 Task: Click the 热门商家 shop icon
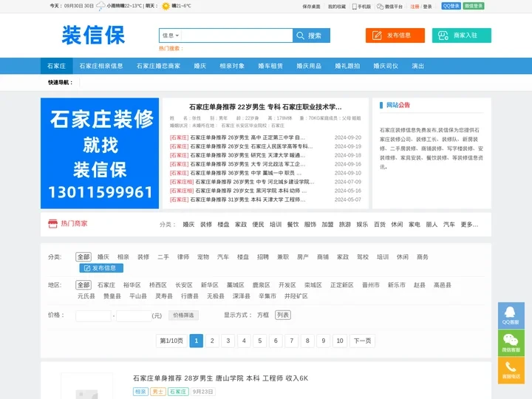click(x=53, y=224)
